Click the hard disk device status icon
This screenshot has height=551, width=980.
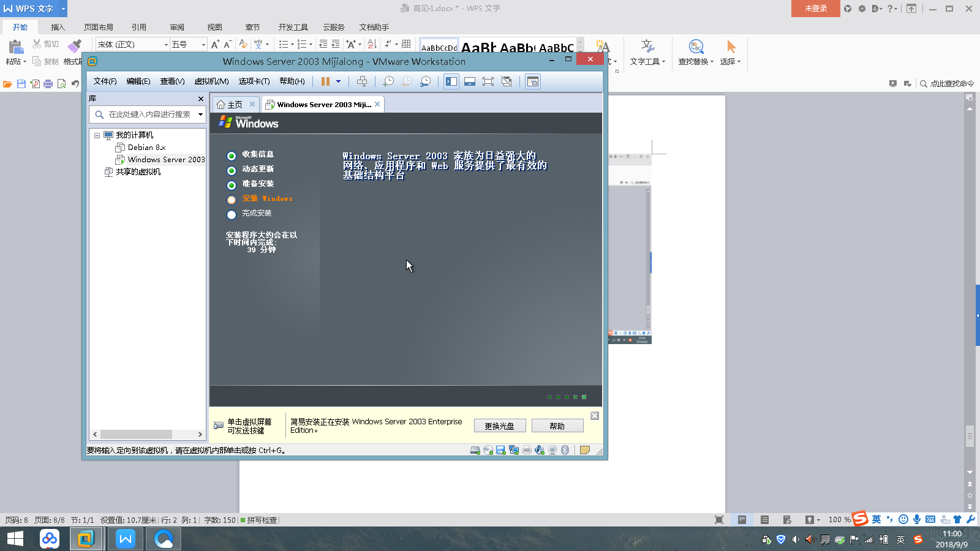475,450
